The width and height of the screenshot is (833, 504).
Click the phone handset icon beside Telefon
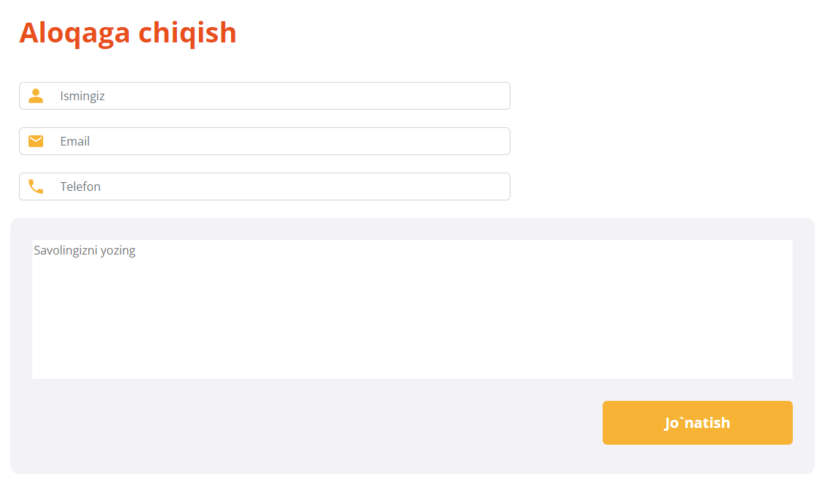tap(36, 187)
